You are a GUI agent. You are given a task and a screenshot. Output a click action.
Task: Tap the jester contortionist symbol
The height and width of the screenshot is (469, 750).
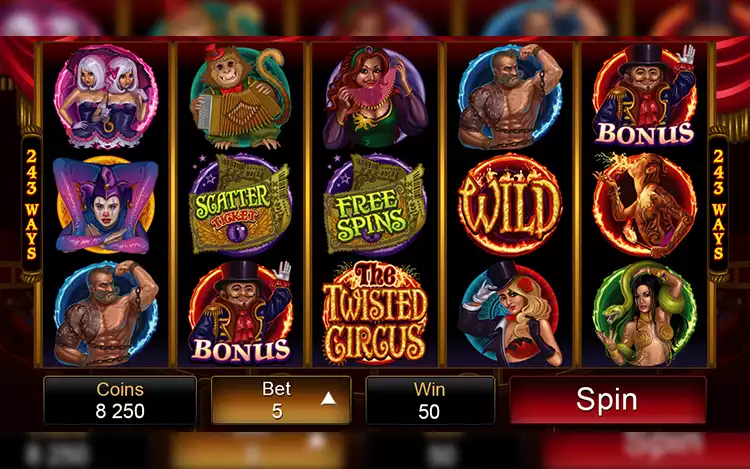pyautogui.click(x=105, y=205)
